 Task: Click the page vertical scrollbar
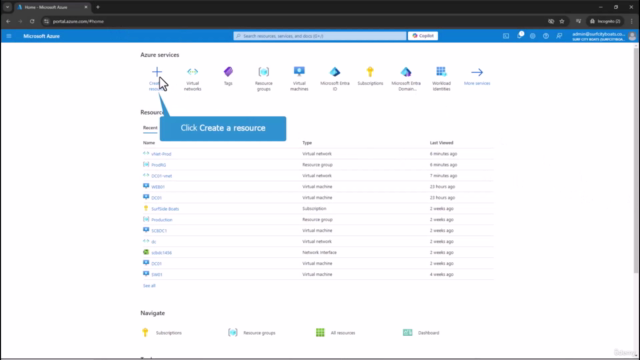pos(636,159)
